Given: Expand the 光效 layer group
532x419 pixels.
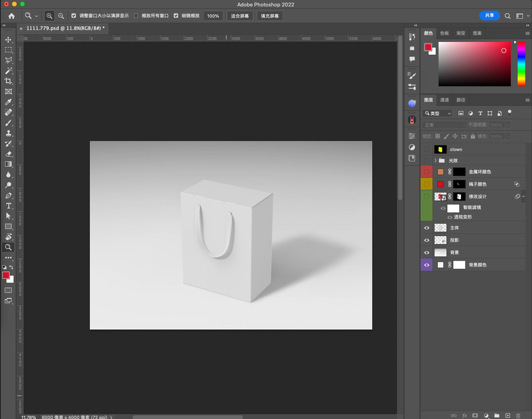Looking at the screenshot, I should coord(435,161).
